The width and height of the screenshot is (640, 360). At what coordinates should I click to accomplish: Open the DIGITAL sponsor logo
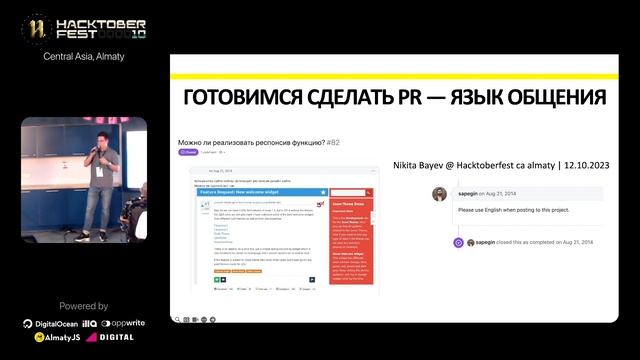[x=110, y=338]
